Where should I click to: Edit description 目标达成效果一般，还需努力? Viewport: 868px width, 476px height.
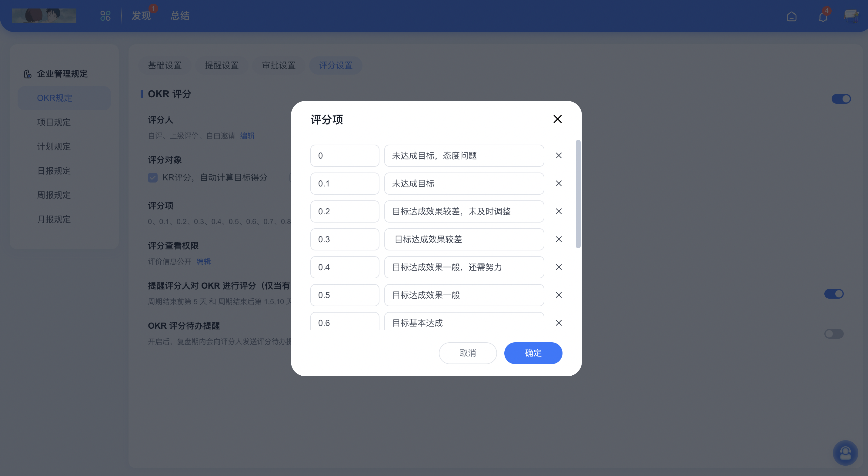point(464,267)
